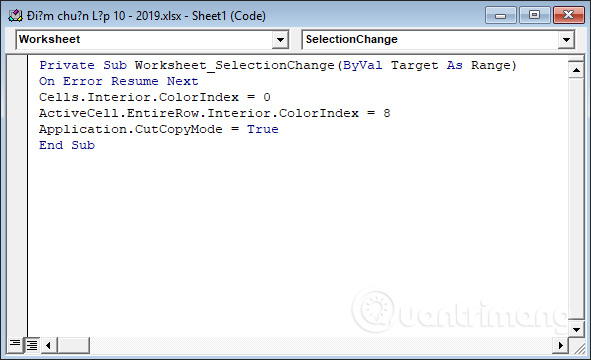
Task: Click the vertical scrollbar up arrow
Action: click(x=576, y=70)
